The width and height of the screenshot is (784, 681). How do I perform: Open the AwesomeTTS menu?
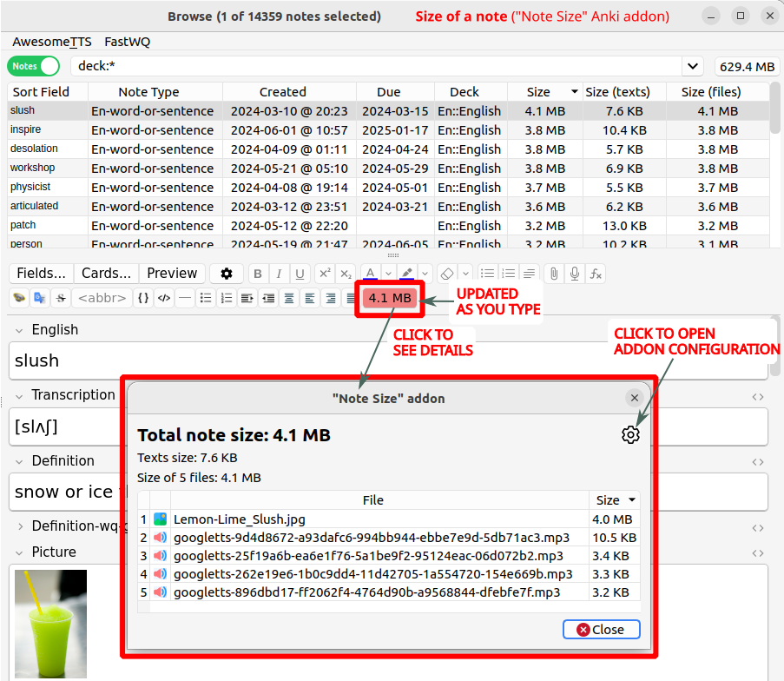(51, 42)
